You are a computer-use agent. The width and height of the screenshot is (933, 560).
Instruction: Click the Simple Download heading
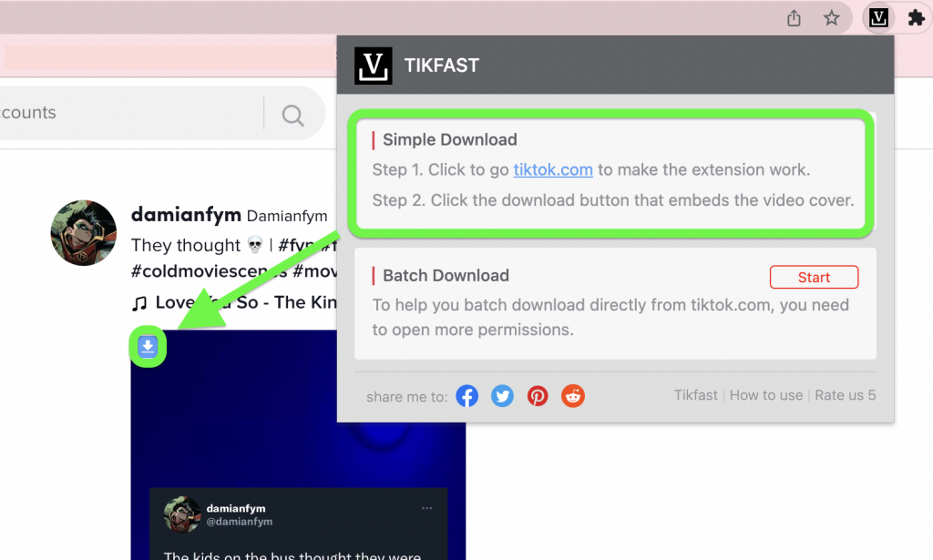(450, 139)
